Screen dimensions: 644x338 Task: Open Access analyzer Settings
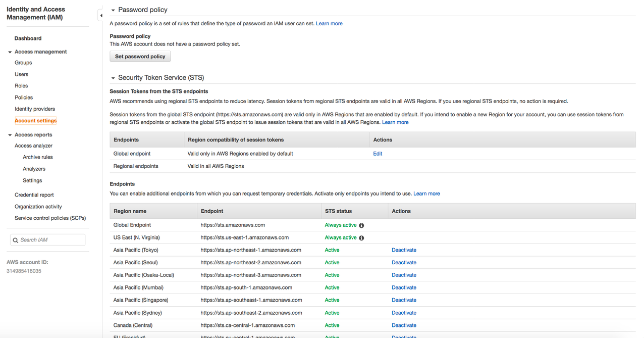(x=32, y=180)
